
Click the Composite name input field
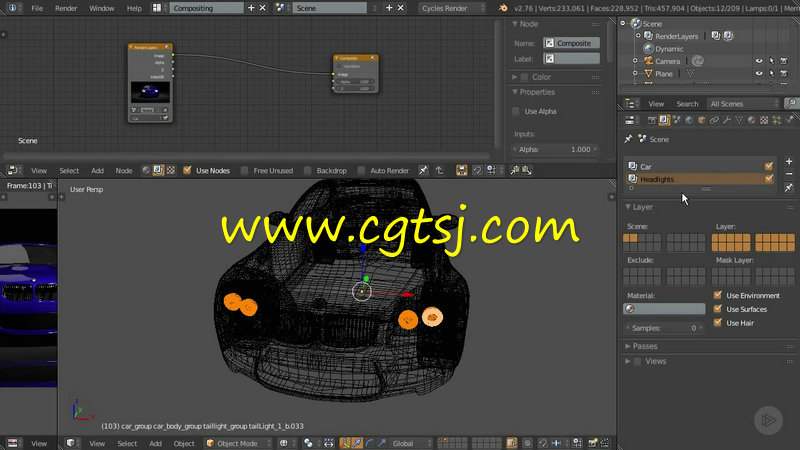(571, 43)
